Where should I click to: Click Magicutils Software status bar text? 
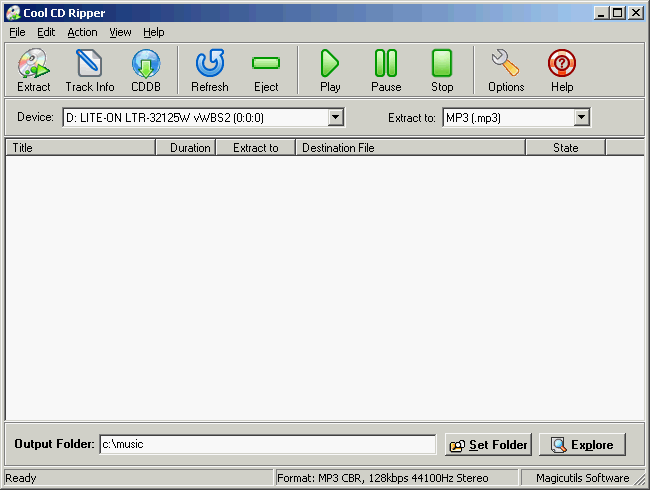[582, 478]
